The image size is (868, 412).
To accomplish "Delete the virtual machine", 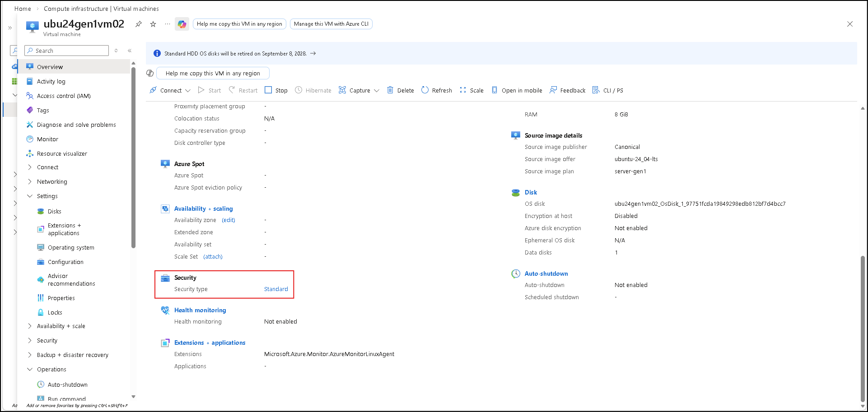I will (400, 90).
